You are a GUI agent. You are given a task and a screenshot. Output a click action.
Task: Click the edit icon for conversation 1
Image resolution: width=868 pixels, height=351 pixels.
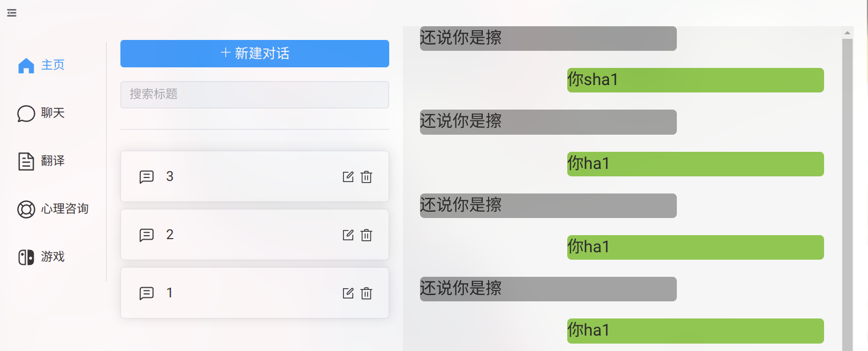coord(348,293)
